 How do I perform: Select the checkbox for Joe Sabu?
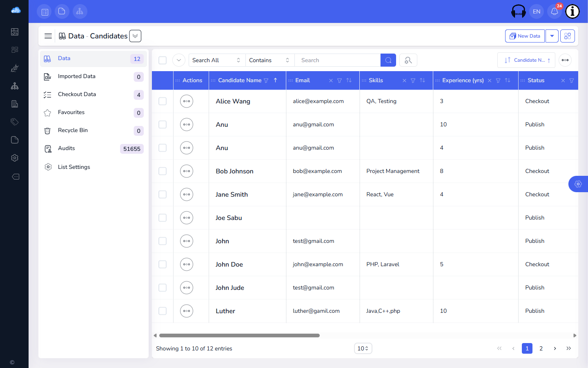click(x=163, y=218)
